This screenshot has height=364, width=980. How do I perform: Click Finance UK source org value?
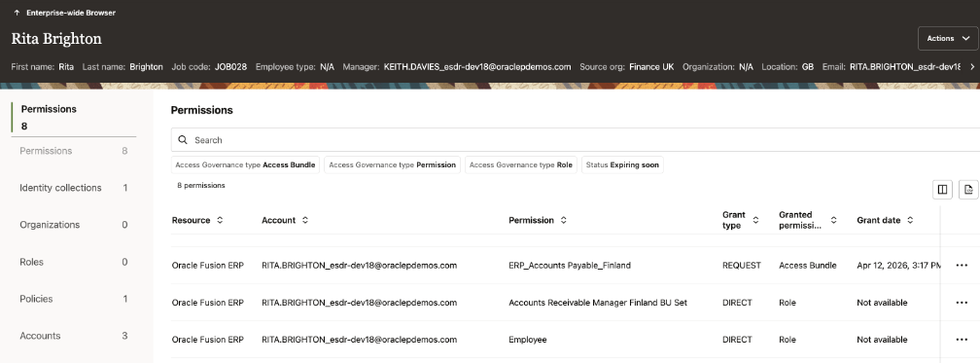pyautogui.click(x=651, y=67)
